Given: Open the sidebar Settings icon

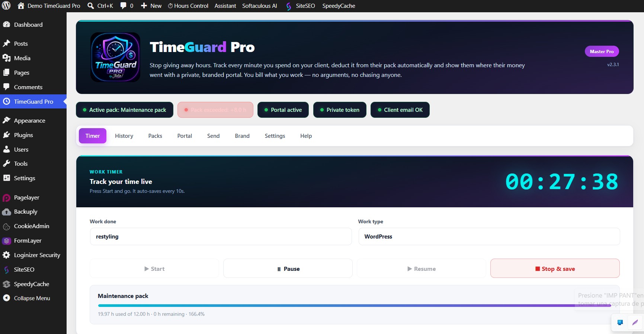Looking at the screenshot, I should tap(6, 178).
